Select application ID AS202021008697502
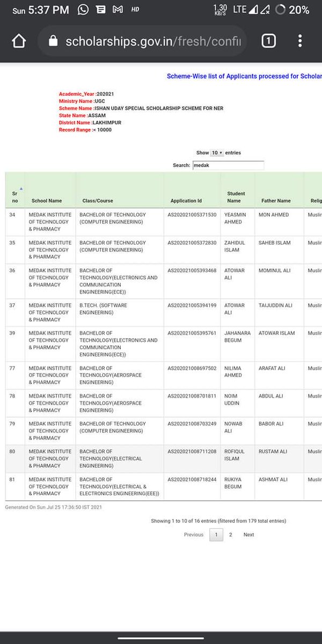 coord(192,368)
